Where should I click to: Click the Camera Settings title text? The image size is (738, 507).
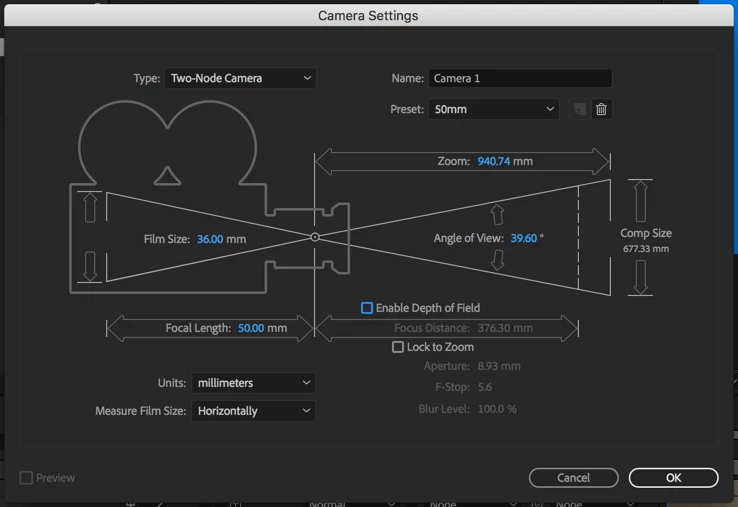(x=368, y=16)
